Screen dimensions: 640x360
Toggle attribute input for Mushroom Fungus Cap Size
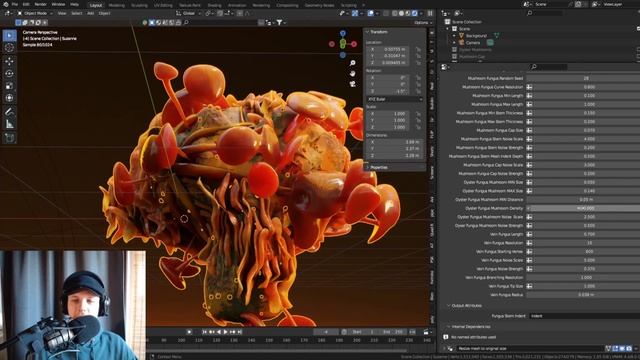[529, 130]
